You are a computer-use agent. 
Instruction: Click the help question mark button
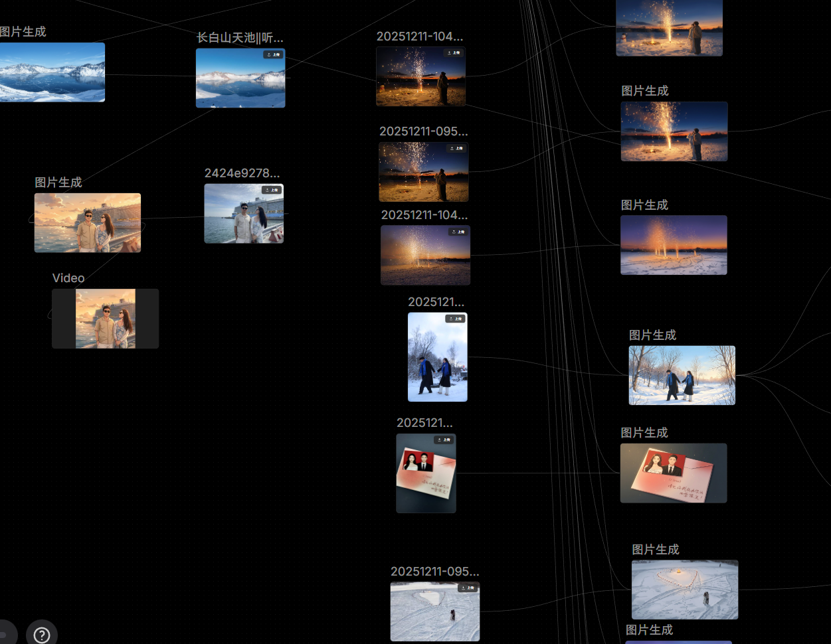41,635
